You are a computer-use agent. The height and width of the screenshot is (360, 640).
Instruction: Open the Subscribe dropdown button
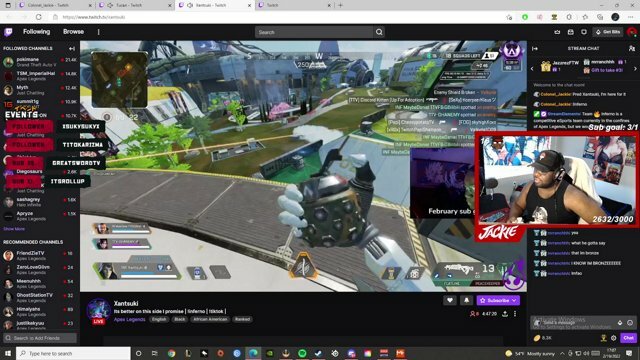[498, 300]
